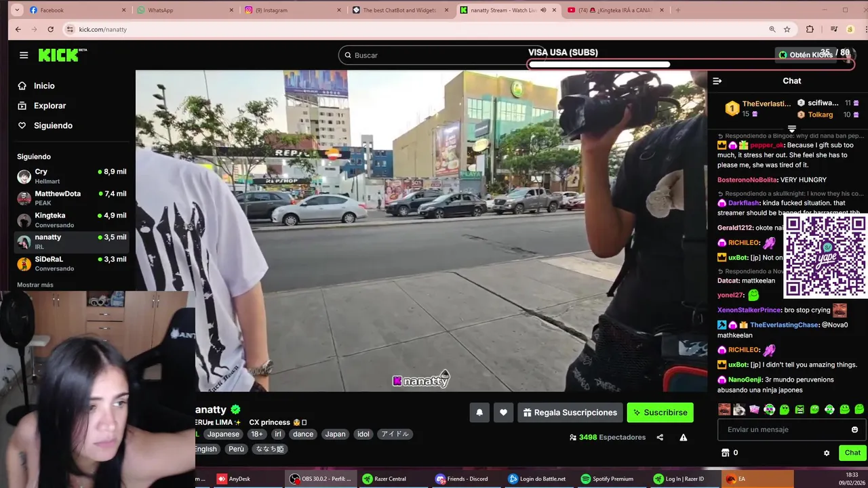868x488 pixels.
Task: Click the 18+ tag
Action: tap(257, 434)
